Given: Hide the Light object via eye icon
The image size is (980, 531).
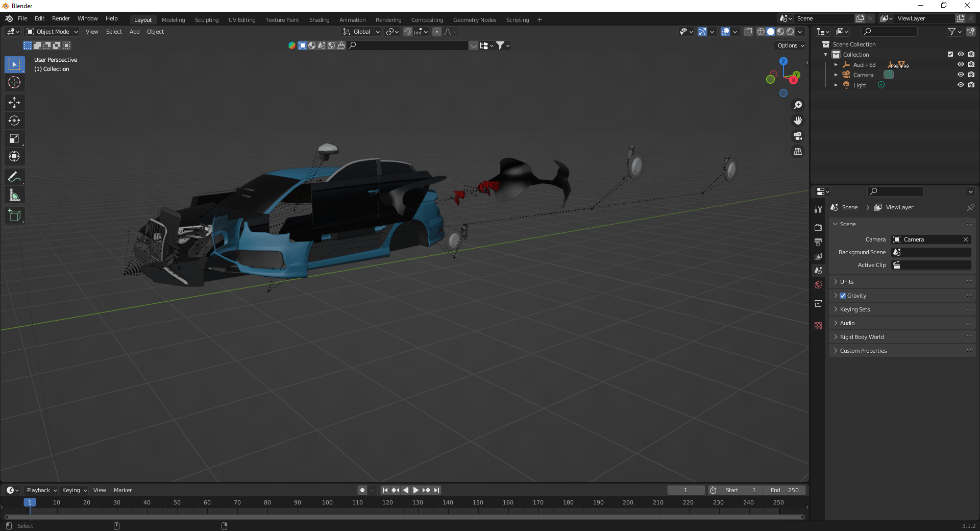Looking at the screenshot, I should point(961,85).
